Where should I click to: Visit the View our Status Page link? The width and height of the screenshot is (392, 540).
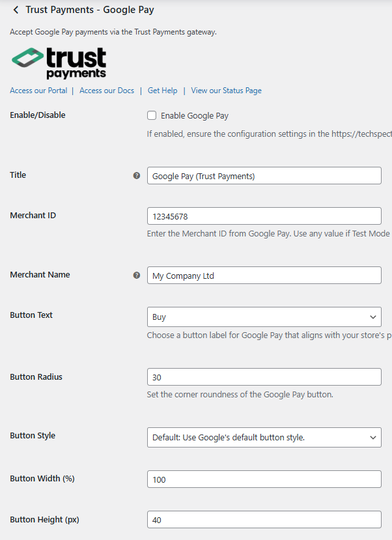[x=226, y=91]
